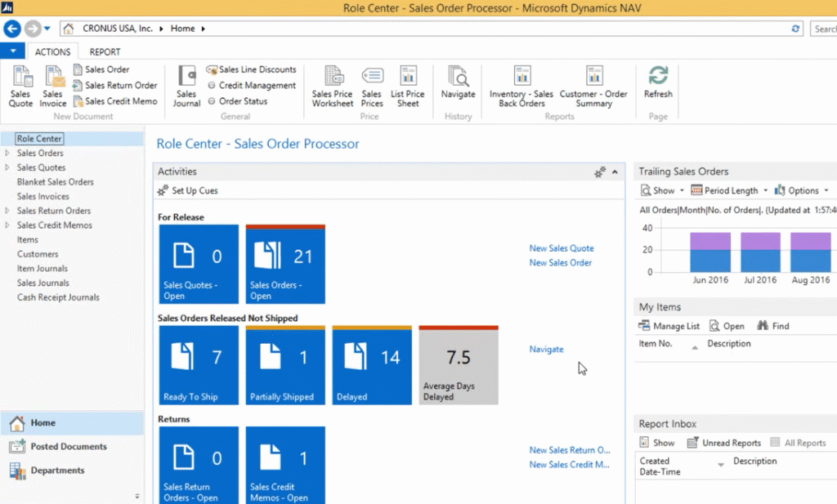Click Manage List in My Items
The width and height of the screenshot is (837, 504).
tap(669, 326)
